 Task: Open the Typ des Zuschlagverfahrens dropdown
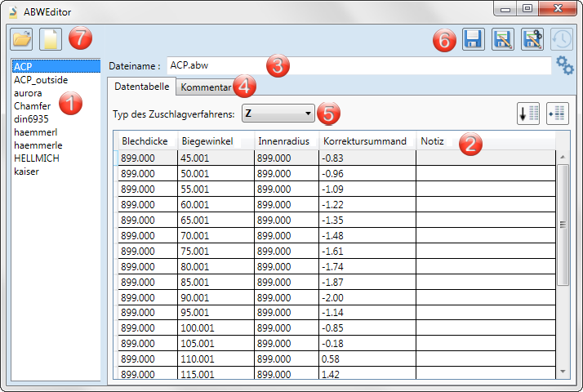point(278,114)
